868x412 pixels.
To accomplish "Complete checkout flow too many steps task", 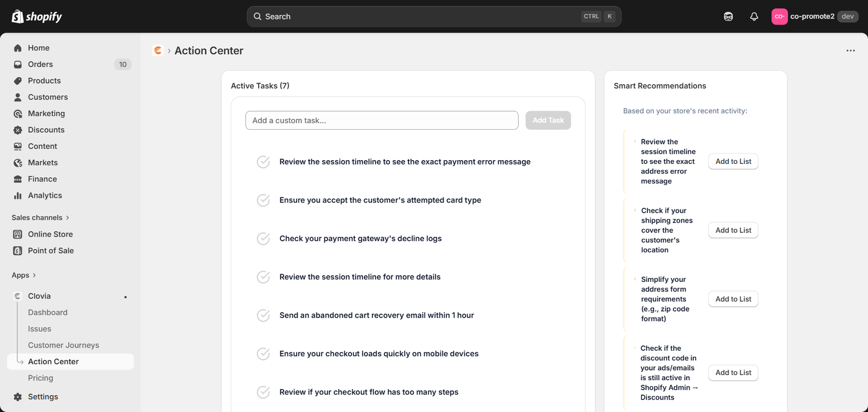I will click(263, 392).
